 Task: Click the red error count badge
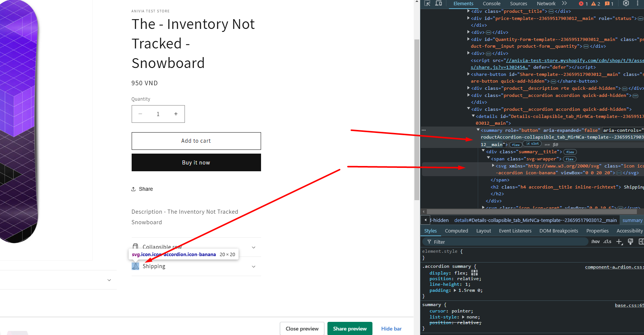(583, 4)
